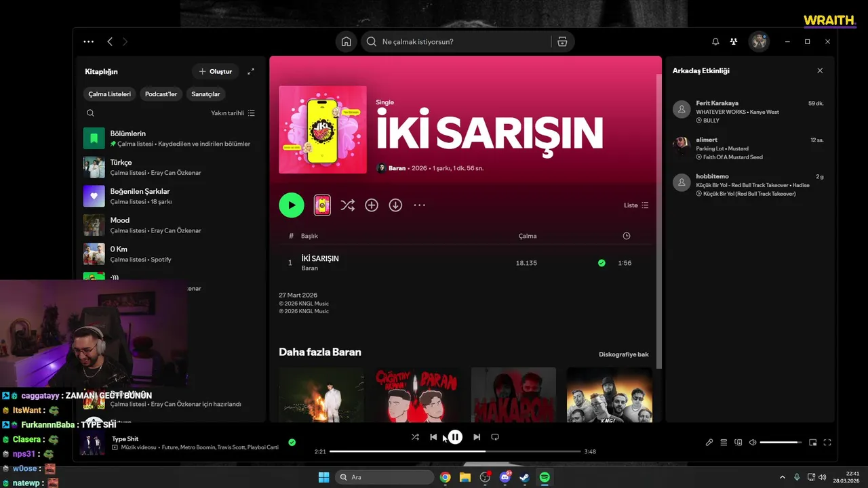Open the mini player
The width and height of the screenshot is (868, 488).
(813, 443)
